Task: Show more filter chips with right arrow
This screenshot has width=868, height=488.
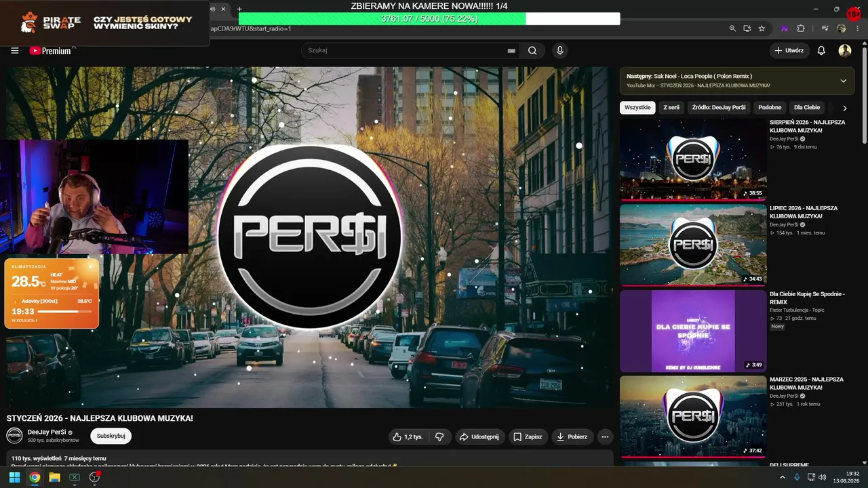Action: 845,108
